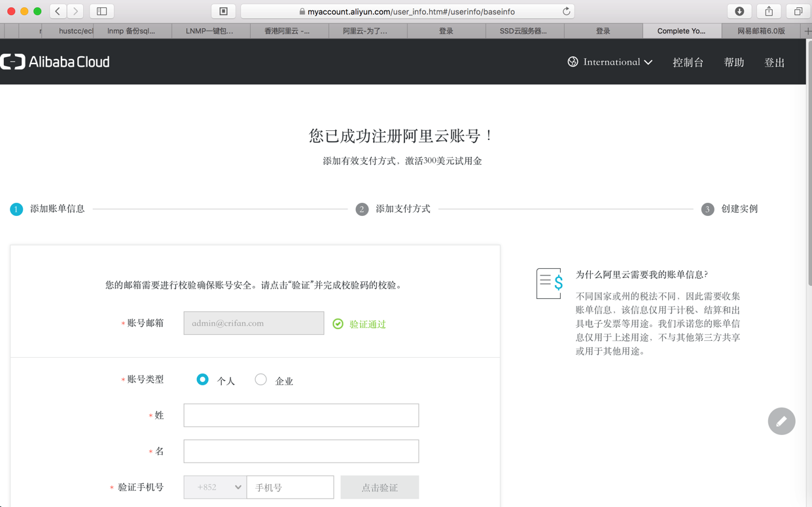
Task: Go back with Safari's back arrow
Action: click(58, 11)
